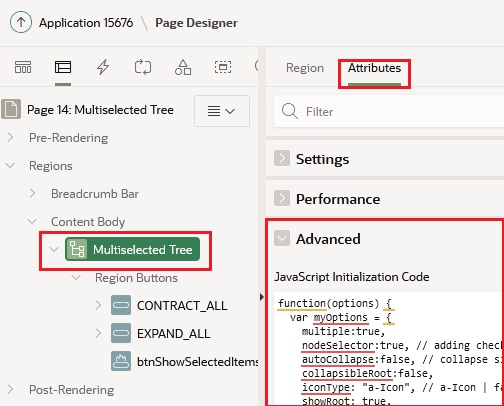
Task: Select the Rendering tree tab icon
Action: click(63, 67)
